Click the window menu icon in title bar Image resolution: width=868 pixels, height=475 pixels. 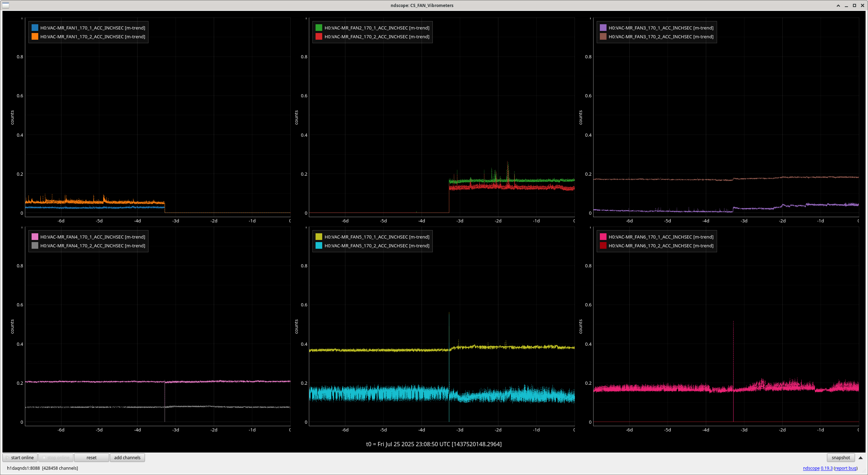click(x=6, y=5)
